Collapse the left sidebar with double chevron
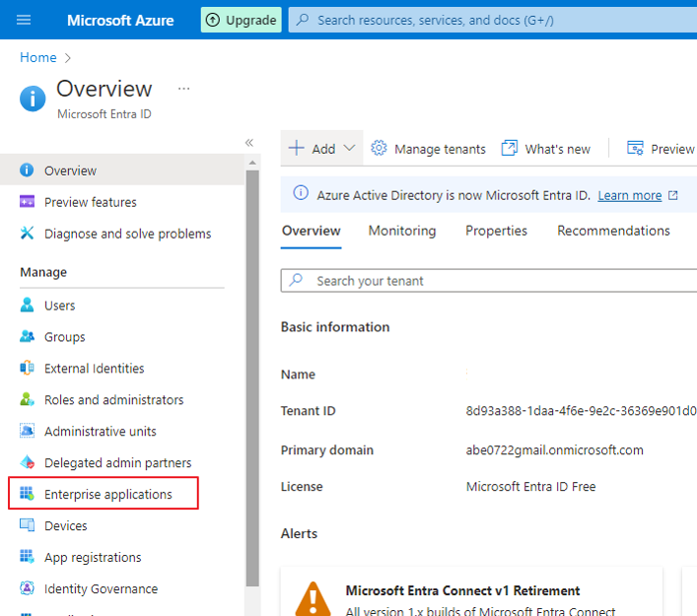Image resolution: width=697 pixels, height=616 pixels. [x=249, y=143]
